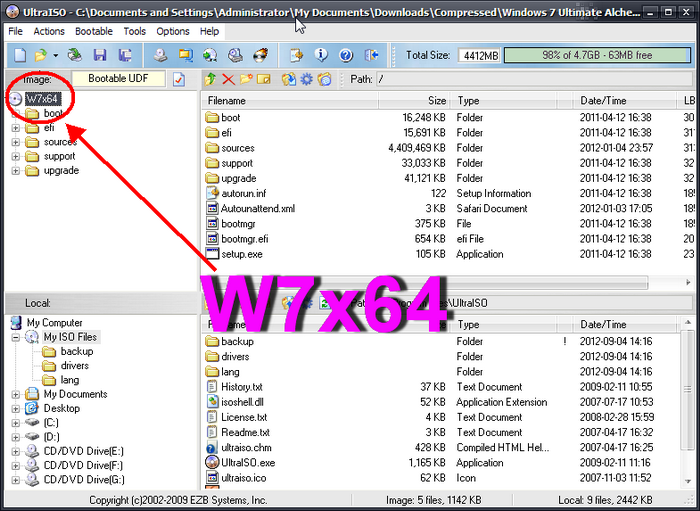Click the Total Size 4412MB field
Viewport: 700px width, 511px height.
coord(479,56)
